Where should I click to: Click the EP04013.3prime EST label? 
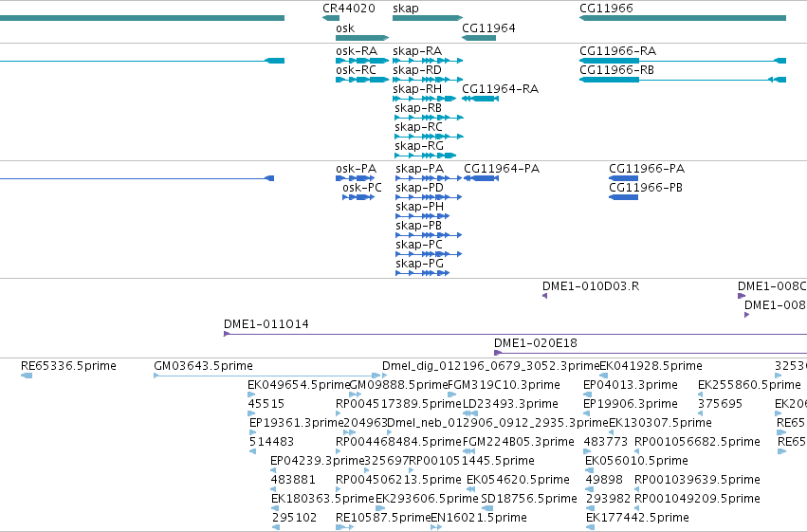tap(631, 385)
